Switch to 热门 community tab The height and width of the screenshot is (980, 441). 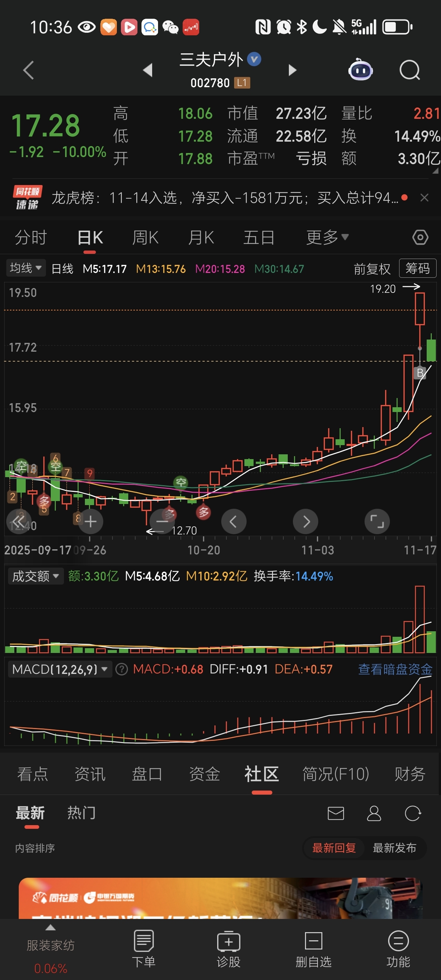[x=81, y=813]
